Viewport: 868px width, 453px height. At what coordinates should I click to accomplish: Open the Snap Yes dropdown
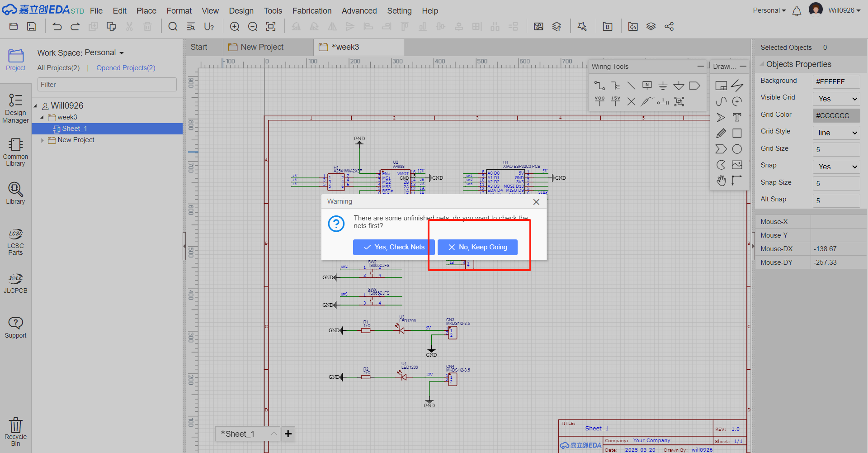pos(836,167)
